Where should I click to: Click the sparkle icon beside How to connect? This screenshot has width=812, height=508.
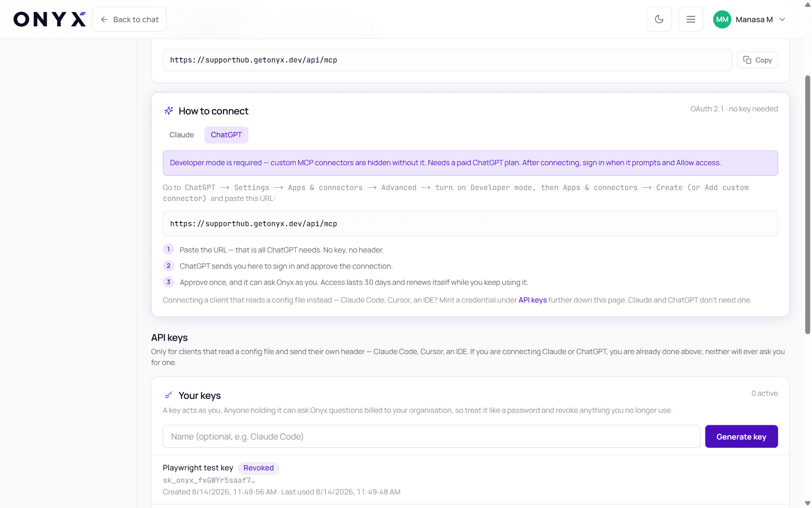(169, 111)
